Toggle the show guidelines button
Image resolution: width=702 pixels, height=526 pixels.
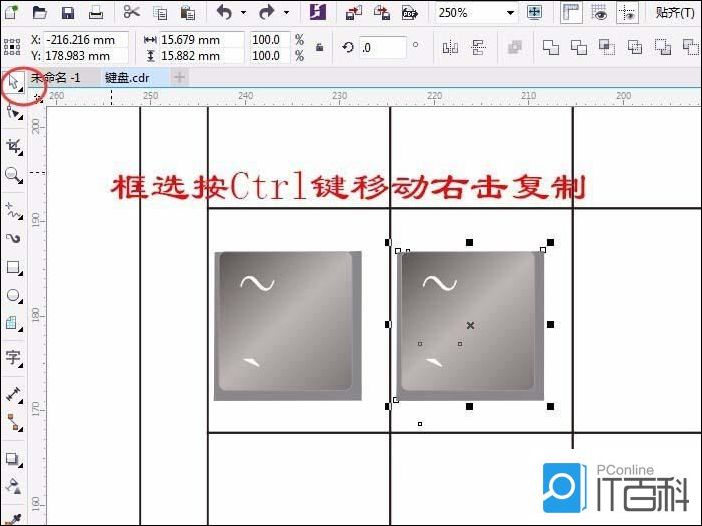627,13
